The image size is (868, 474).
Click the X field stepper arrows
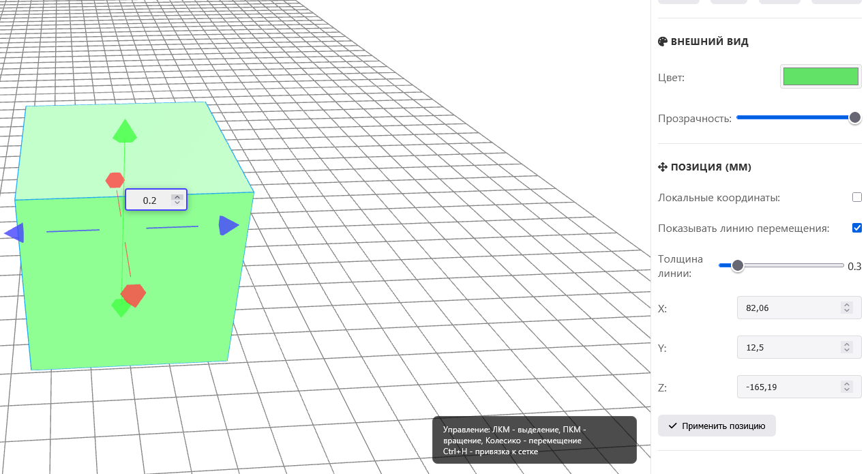click(x=847, y=308)
